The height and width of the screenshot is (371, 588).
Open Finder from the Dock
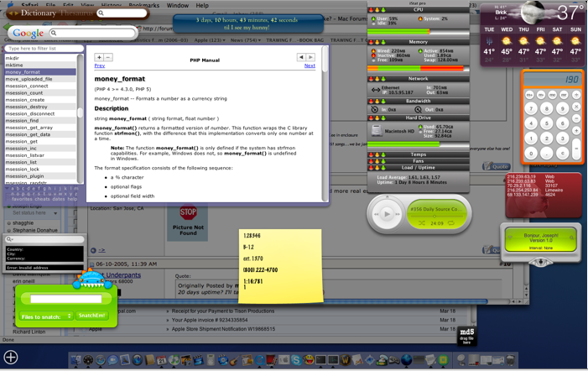coord(76,360)
